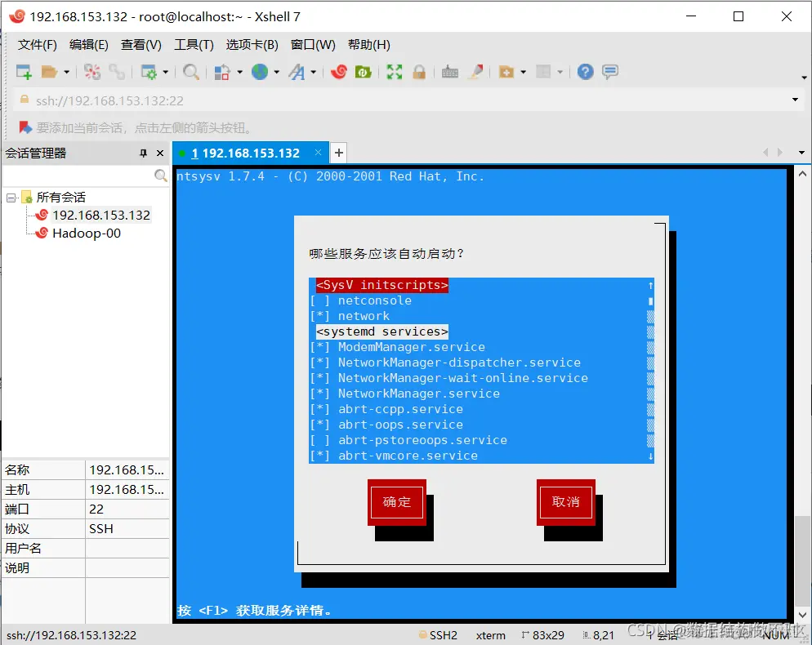Viewport: 812px width, 645px height.
Task: Collapse the 所有会话 tree node
Action: click(x=11, y=198)
